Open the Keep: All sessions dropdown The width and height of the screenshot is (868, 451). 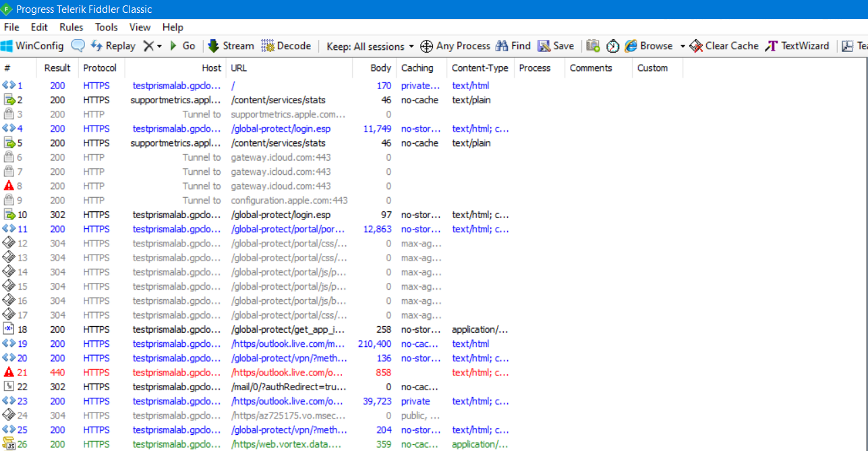coord(370,47)
